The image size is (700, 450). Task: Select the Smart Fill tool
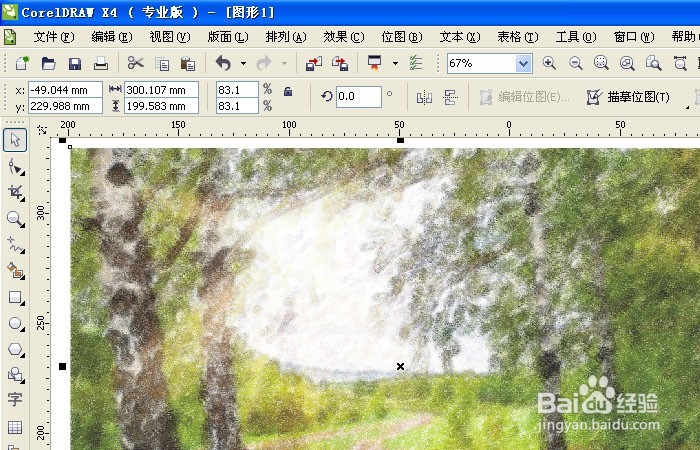click(15, 271)
